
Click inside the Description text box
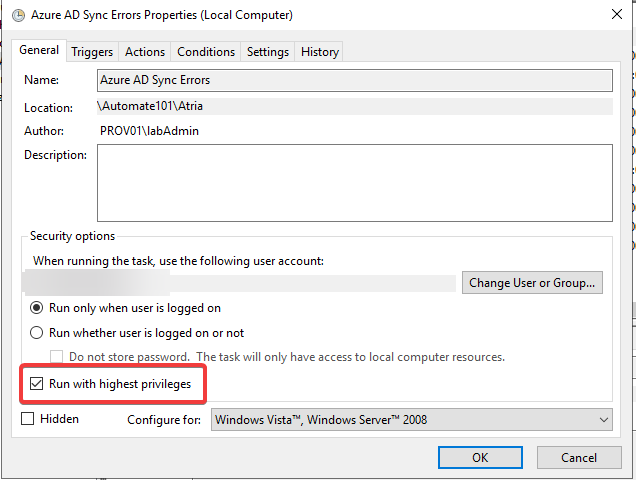click(355, 183)
